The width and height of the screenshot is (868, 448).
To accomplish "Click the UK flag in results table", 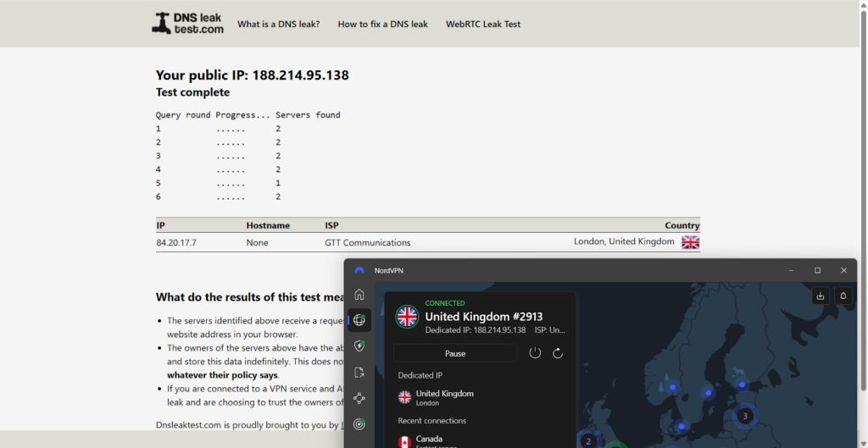I will click(690, 242).
